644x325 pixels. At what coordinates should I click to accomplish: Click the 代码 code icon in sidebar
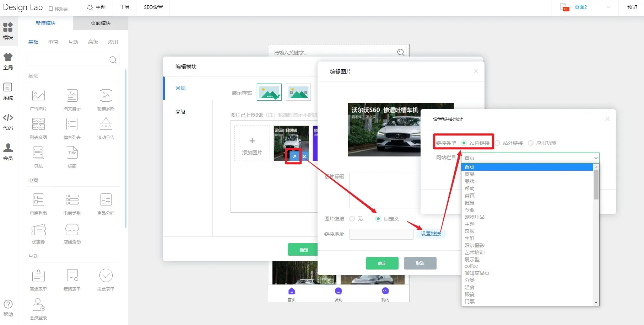tap(8, 118)
